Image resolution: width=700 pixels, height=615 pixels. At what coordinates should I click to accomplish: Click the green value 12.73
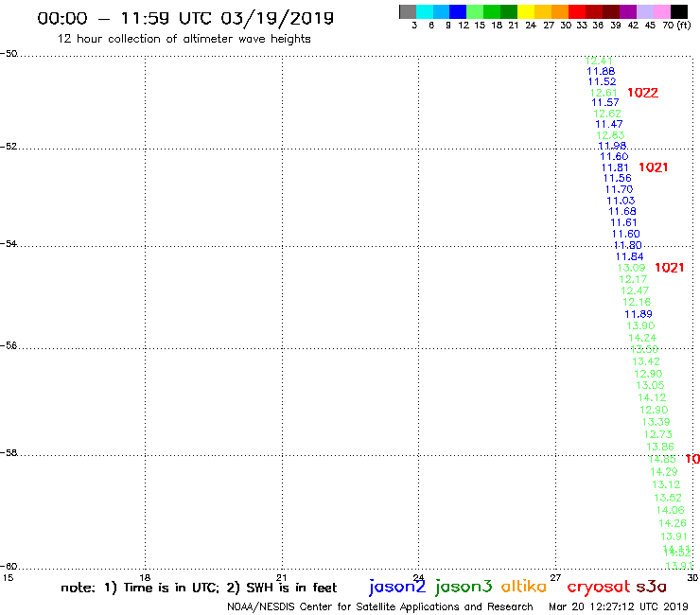pyautogui.click(x=658, y=434)
